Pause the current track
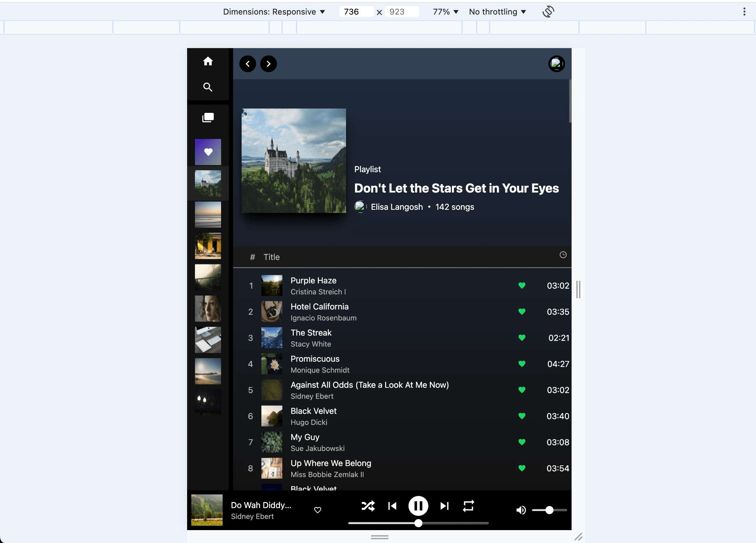This screenshot has width=756, height=543. [418, 506]
